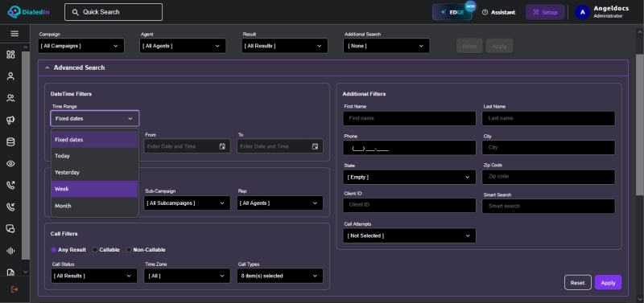The width and height of the screenshot is (644, 303).
Task: Open the Assistant link
Action: pos(498,12)
